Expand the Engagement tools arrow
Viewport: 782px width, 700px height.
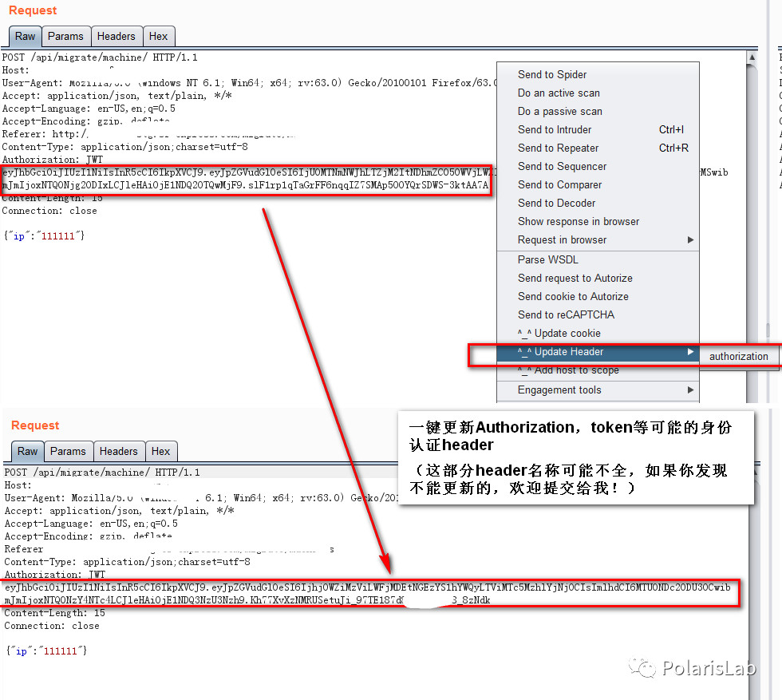(x=691, y=390)
